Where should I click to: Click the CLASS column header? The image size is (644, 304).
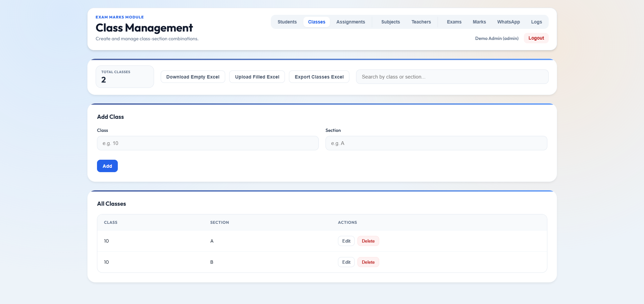tap(111, 222)
